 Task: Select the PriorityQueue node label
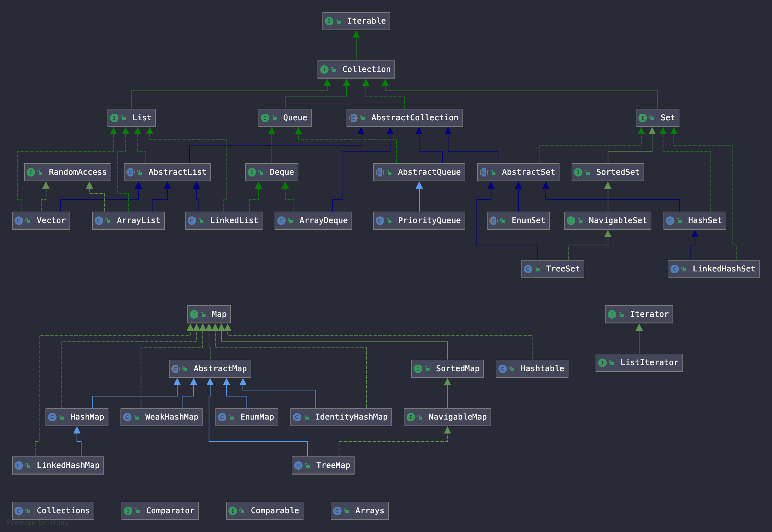pos(429,221)
